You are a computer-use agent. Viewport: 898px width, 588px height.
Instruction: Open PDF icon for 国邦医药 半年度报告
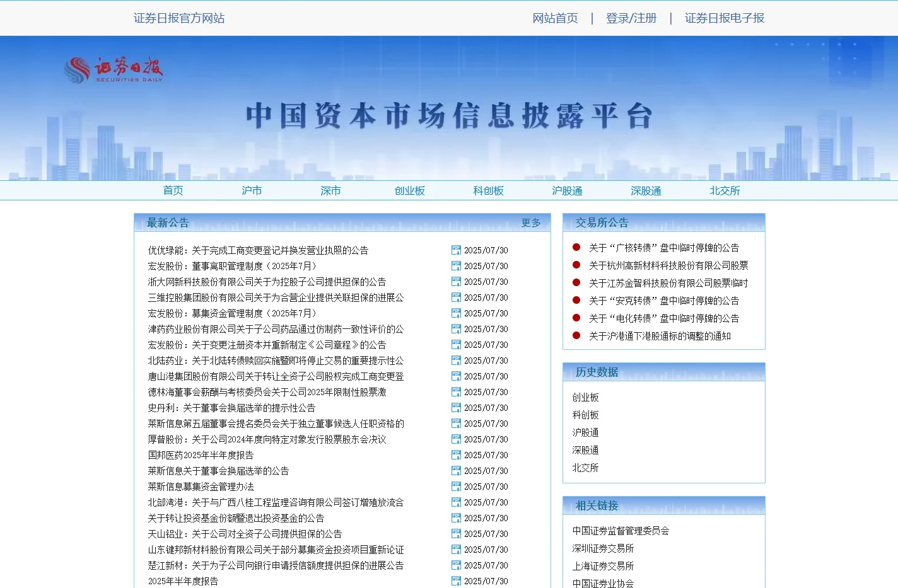[x=456, y=455]
